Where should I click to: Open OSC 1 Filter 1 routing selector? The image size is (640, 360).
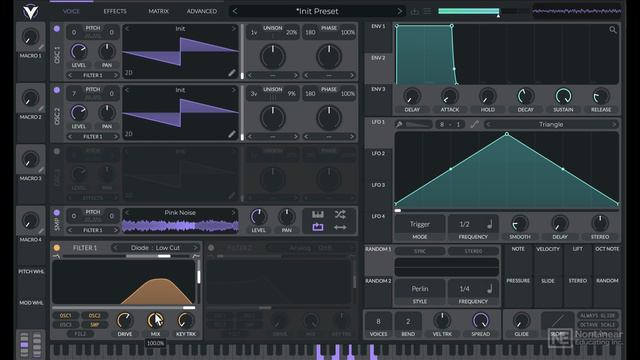pyautogui.click(x=93, y=76)
